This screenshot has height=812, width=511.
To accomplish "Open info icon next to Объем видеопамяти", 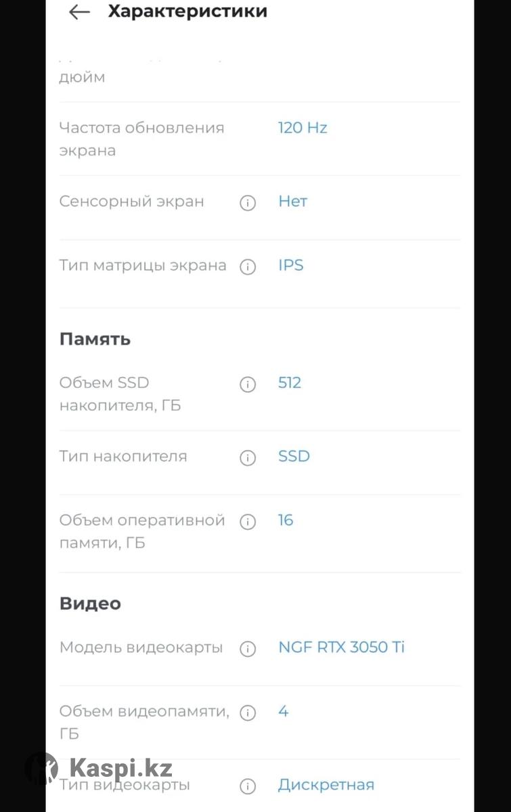I will (248, 713).
